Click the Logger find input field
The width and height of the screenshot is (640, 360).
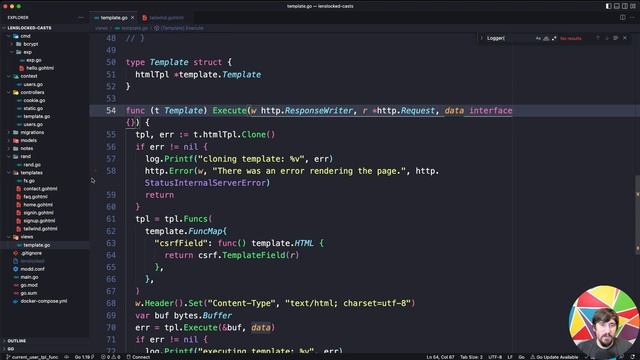point(509,38)
